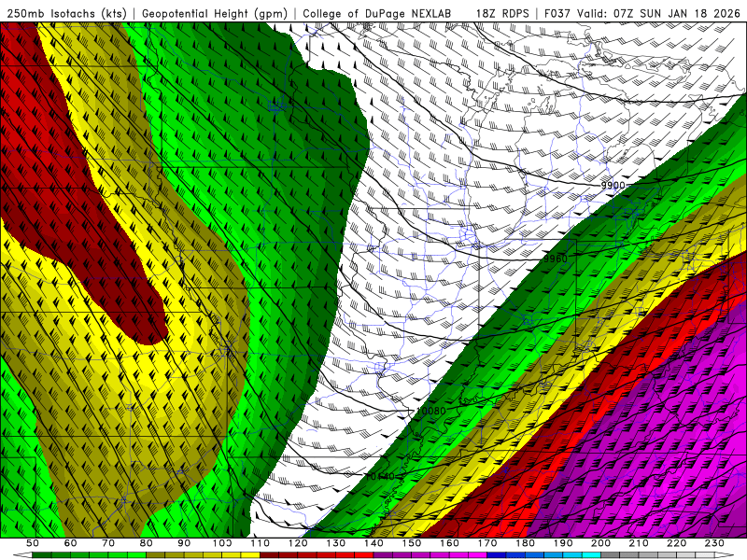Click the 10080 height contour label

pos(430,411)
